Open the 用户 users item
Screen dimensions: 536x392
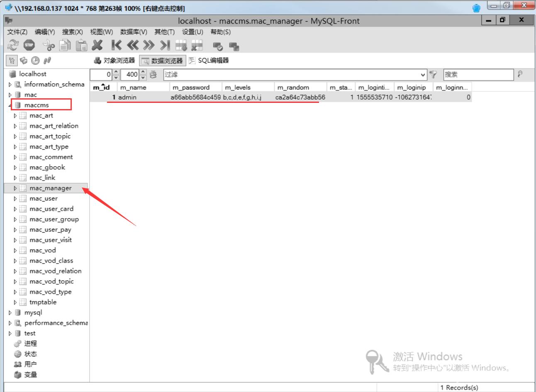pyautogui.click(x=31, y=364)
